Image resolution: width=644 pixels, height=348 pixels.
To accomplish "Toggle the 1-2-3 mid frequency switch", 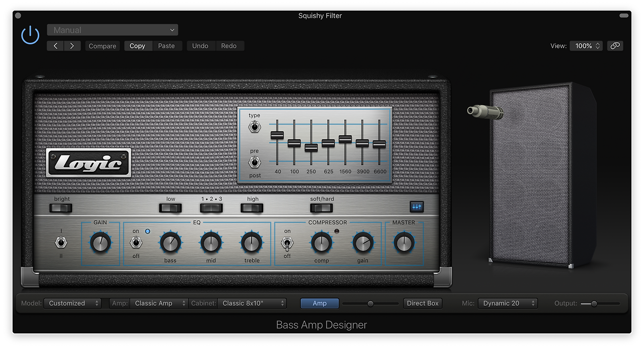I will coord(211,207).
